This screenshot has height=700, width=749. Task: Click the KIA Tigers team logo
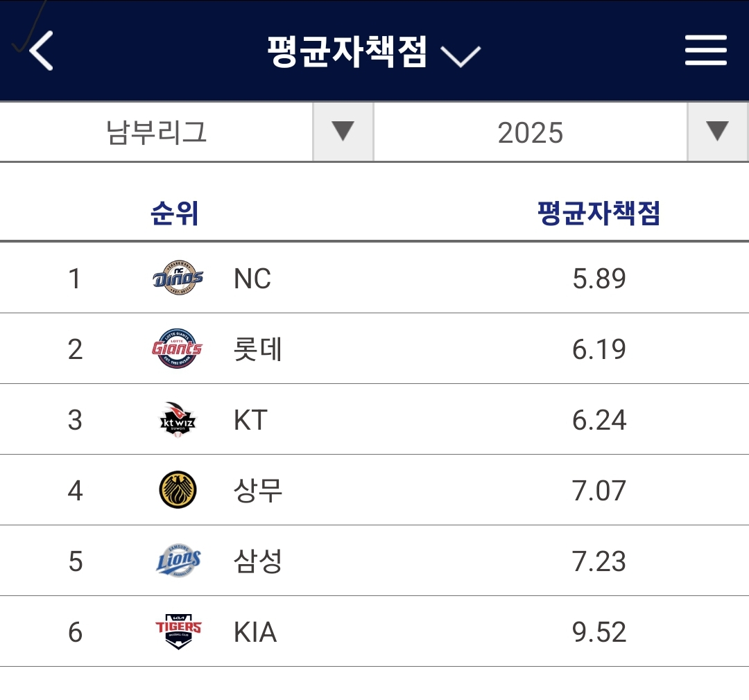(178, 632)
